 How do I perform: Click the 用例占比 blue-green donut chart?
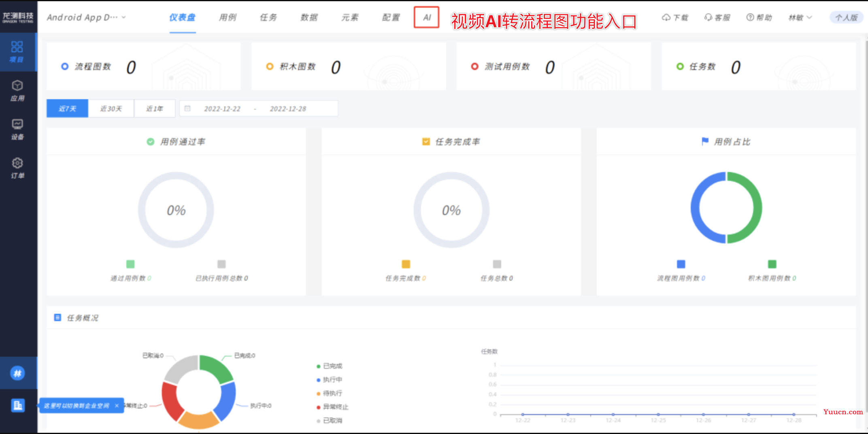[726, 208]
